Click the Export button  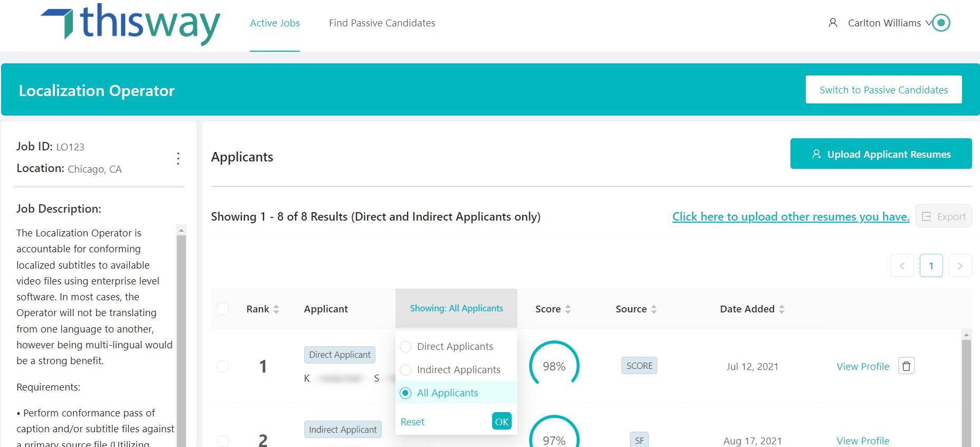point(944,216)
